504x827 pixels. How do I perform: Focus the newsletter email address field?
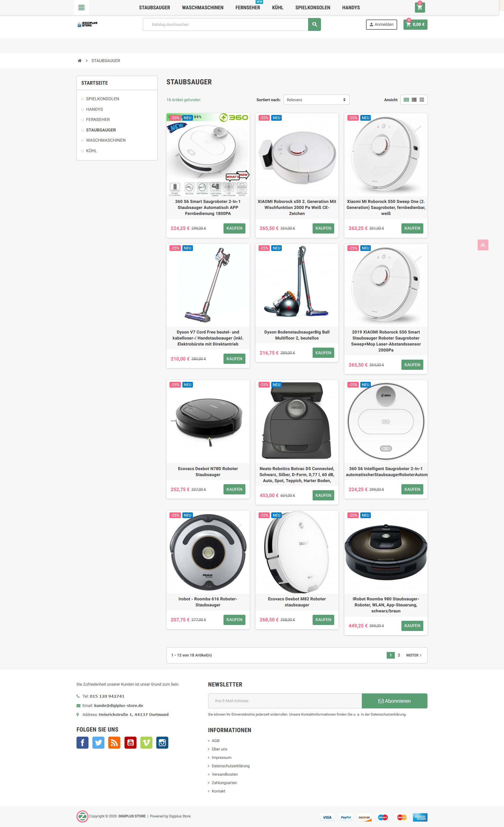pos(285,701)
